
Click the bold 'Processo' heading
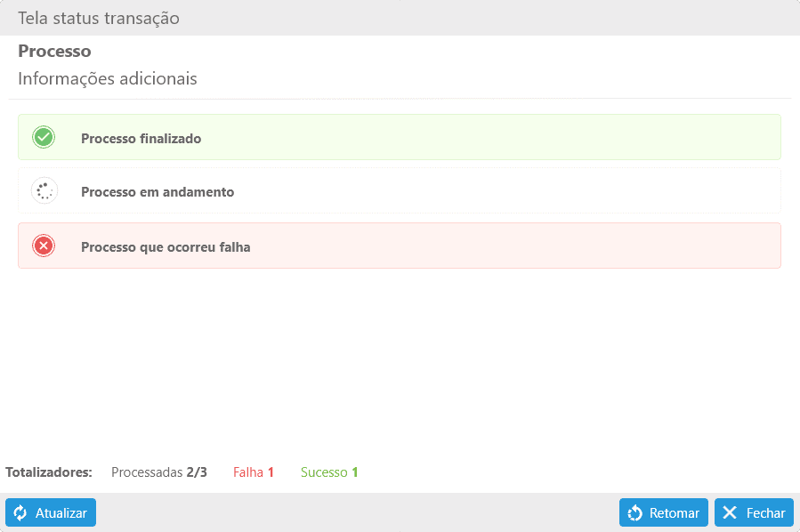tap(54, 52)
